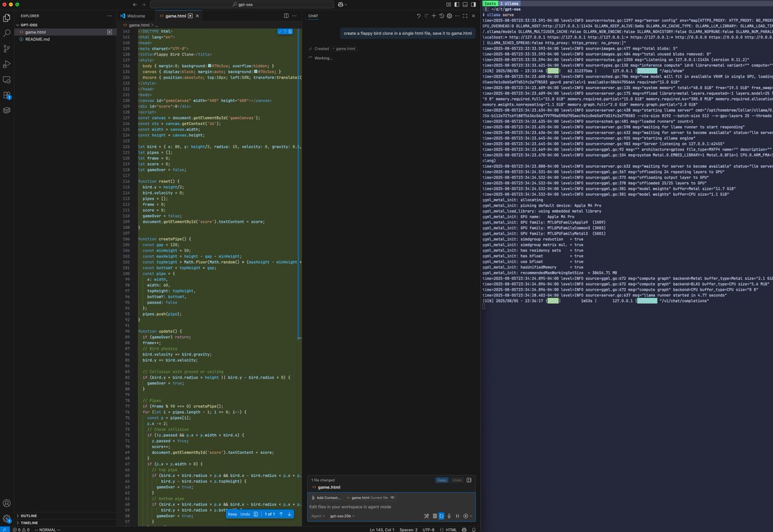Toggle the bottom panel layout icon
773x532 pixels.
465,5
